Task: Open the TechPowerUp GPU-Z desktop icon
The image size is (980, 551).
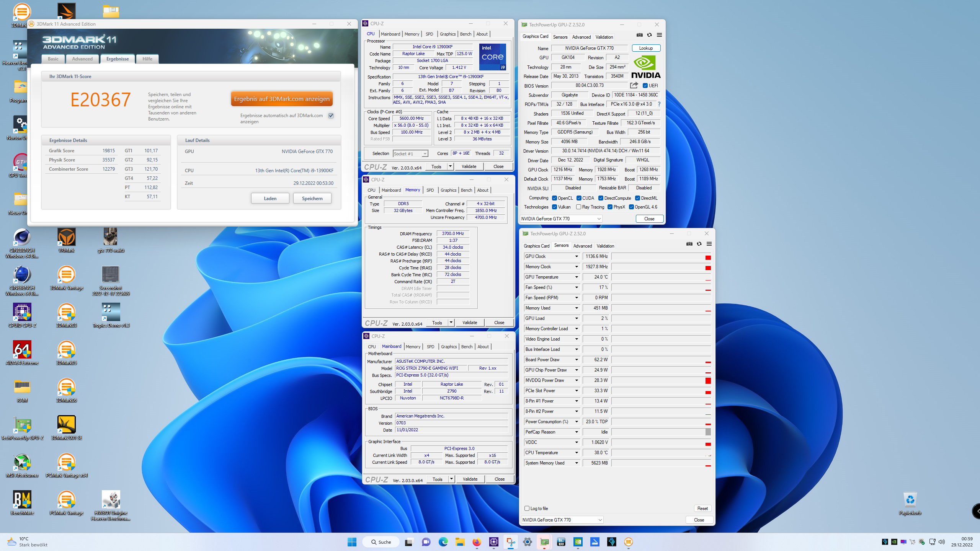Action: [x=22, y=428]
